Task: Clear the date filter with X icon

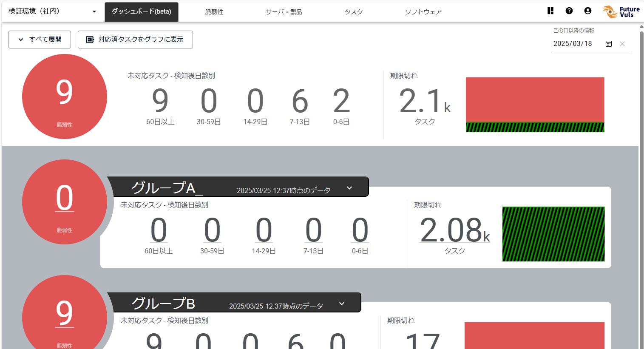Action: 622,44
